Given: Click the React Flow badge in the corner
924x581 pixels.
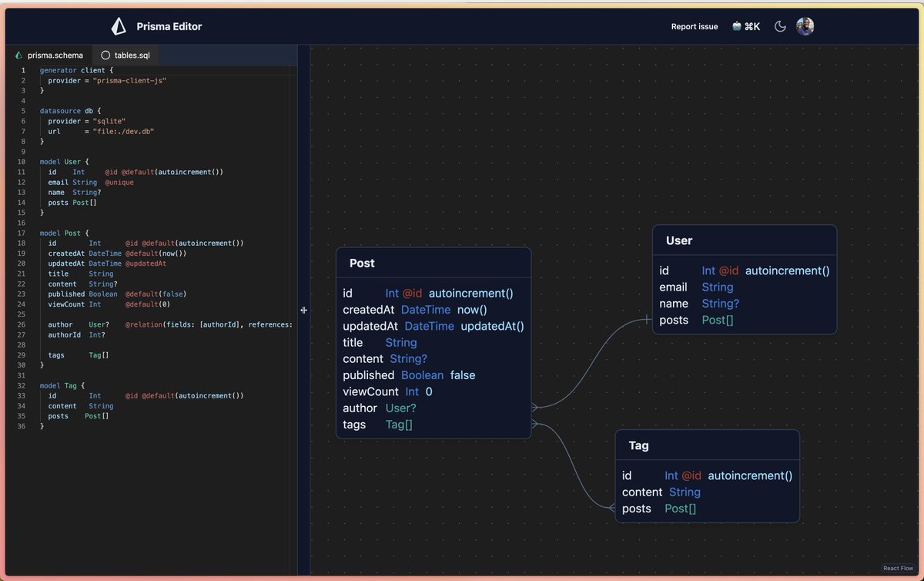Looking at the screenshot, I should tap(898, 567).
